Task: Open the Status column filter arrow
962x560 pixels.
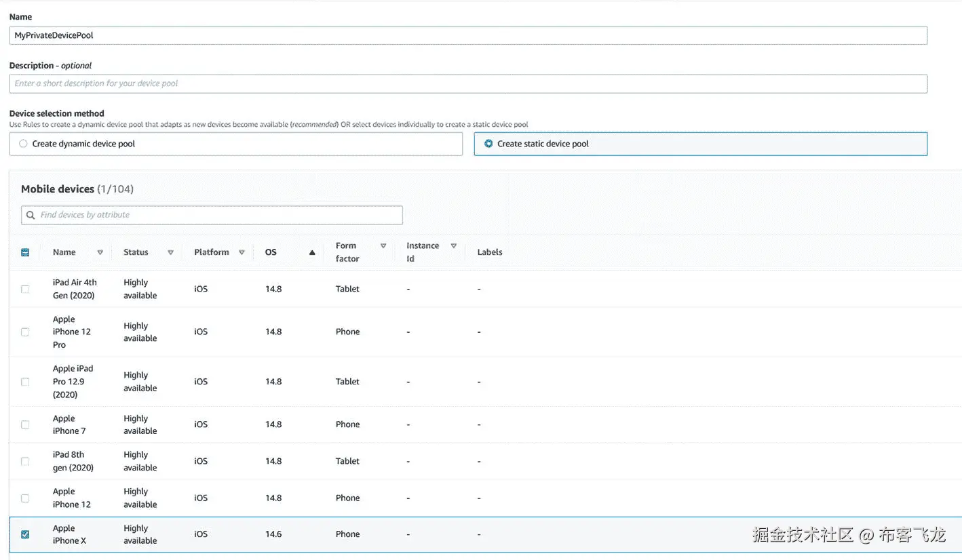Action: click(x=170, y=252)
